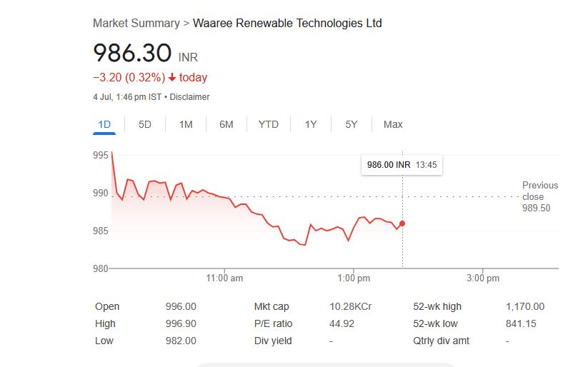Click the Waaree Renewable Technologies Ltd title
This screenshot has width=588, height=367.
(287, 23)
